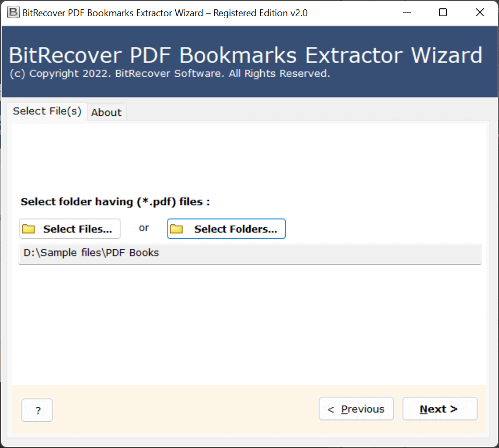Choose the Select Folders... button label
This screenshot has width=499, height=448.
click(x=235, y=229)
